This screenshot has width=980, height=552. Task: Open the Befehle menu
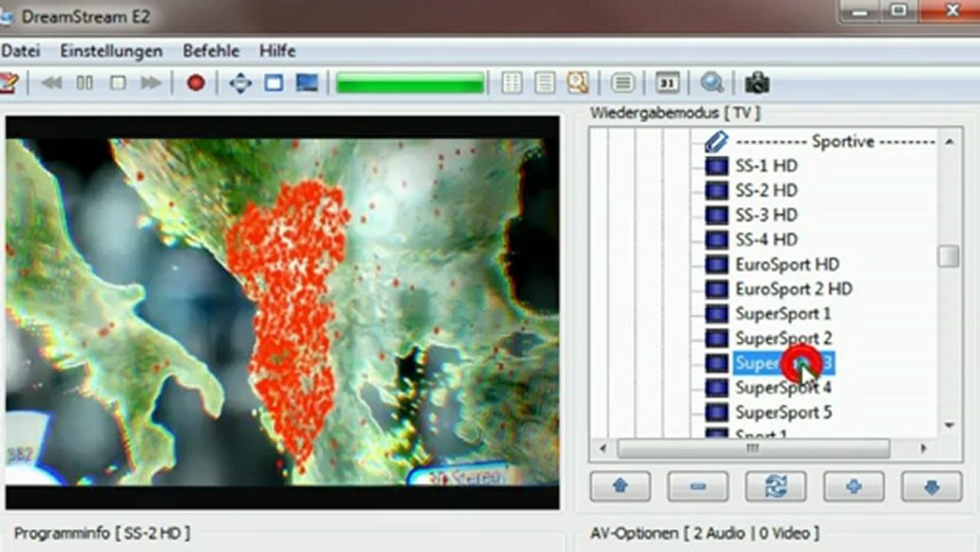click(211, 51)
